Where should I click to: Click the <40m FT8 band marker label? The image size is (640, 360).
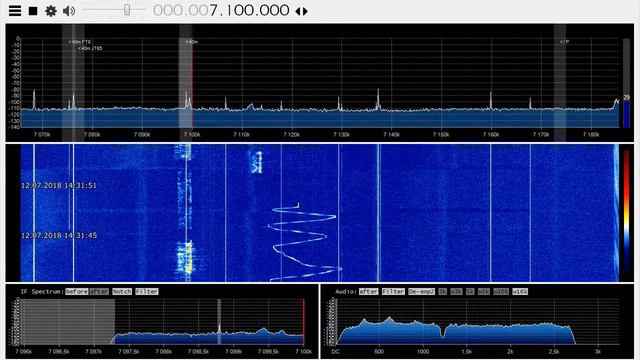tap(80, 42)
